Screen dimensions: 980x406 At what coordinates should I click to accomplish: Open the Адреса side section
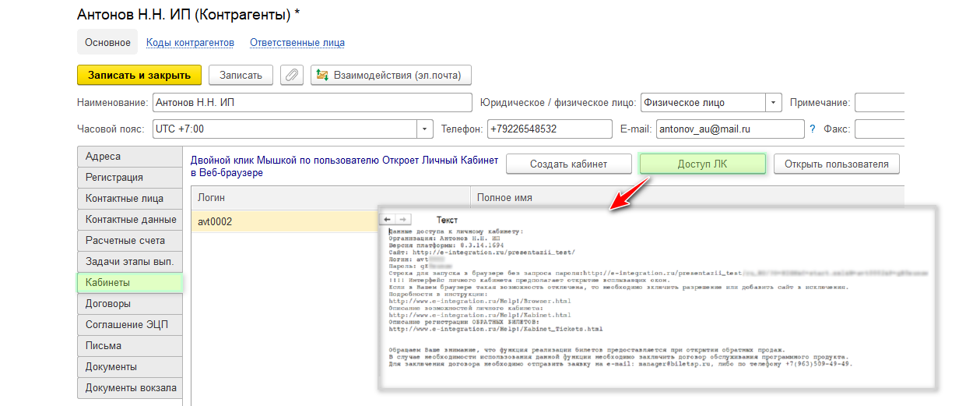129,157
